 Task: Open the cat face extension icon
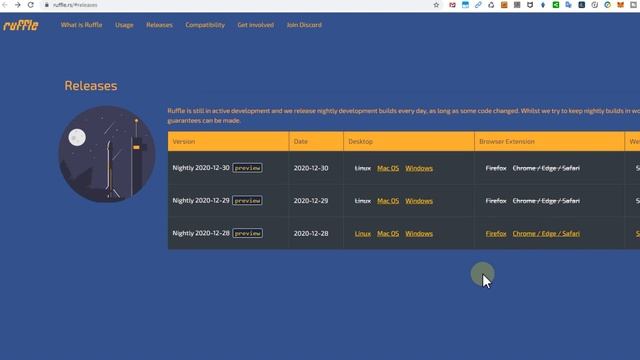click(530, 5)
